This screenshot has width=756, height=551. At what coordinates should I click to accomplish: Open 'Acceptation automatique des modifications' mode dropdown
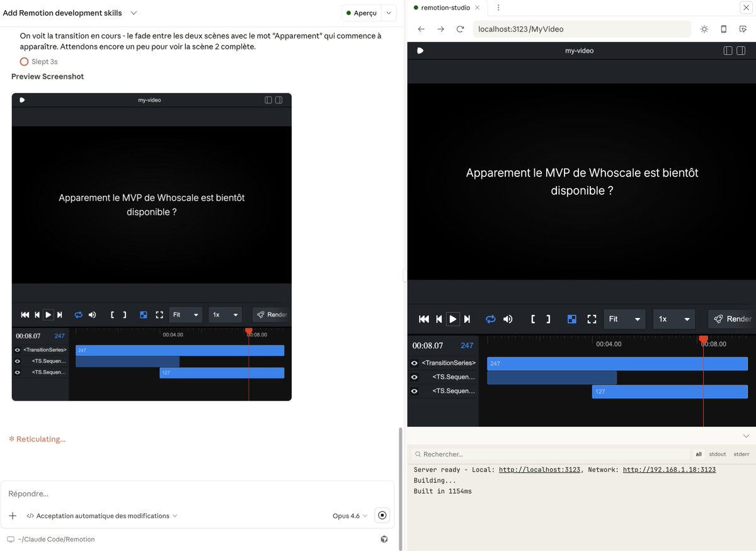pos(102,516)
